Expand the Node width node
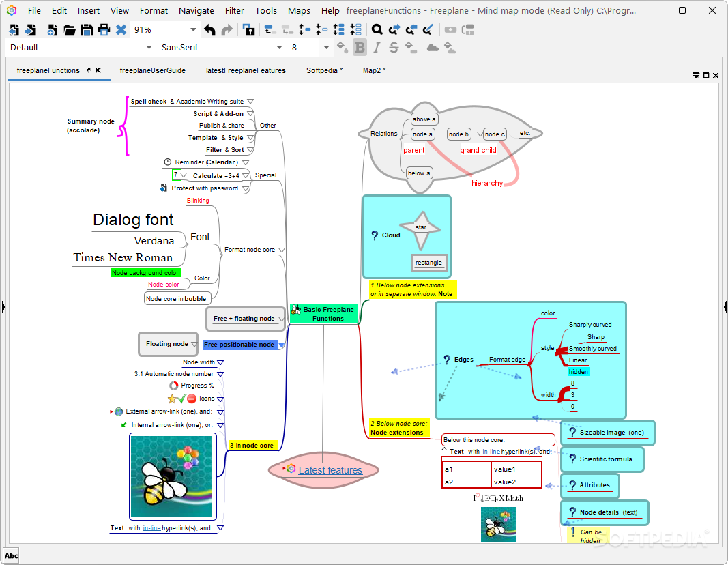Viewport: 728px width, 565px height. [220, 362]
